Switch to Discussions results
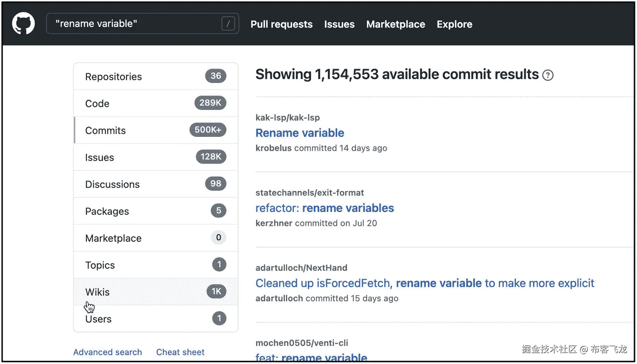The height and width of the screenshot is (364, 637). coord(112,184)
